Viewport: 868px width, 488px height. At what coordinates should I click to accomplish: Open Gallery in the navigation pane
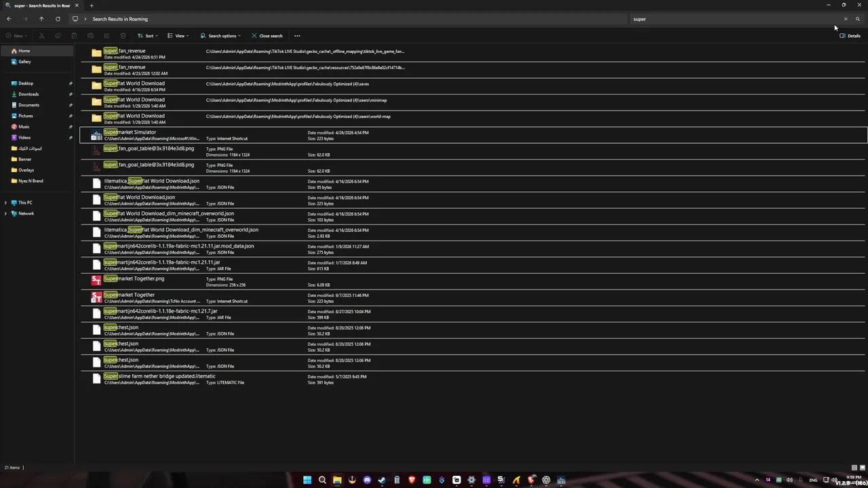coord(37,62)
